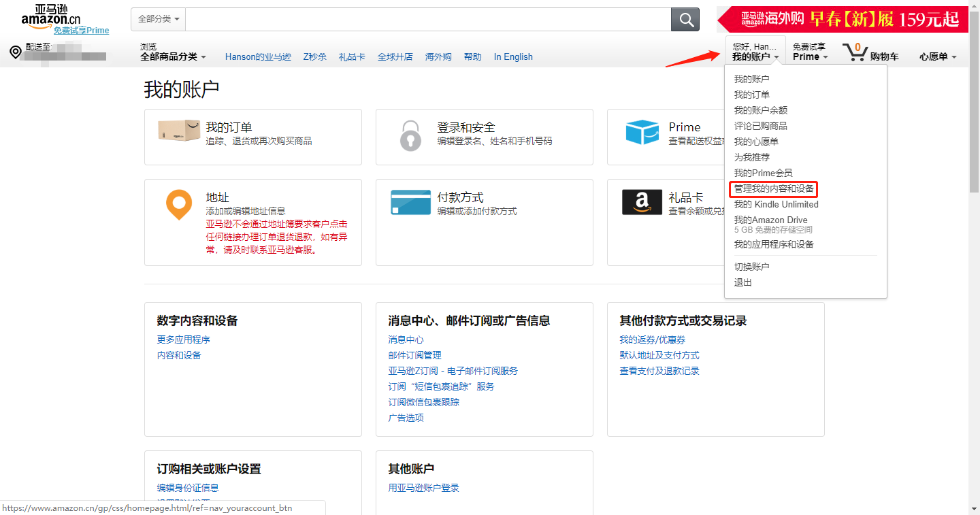Select 管理我的内容和设备 menu entry
This screenshot has height=515, width=980.
774,188
